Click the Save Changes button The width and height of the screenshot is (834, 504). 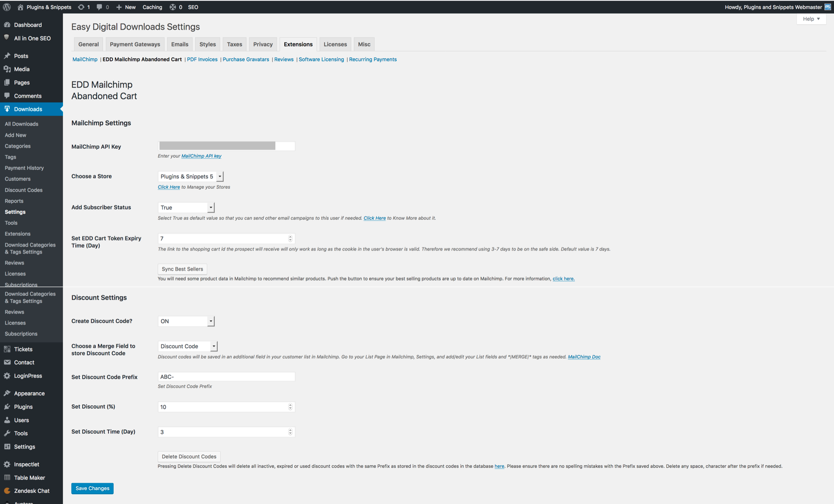coord(92,488)
